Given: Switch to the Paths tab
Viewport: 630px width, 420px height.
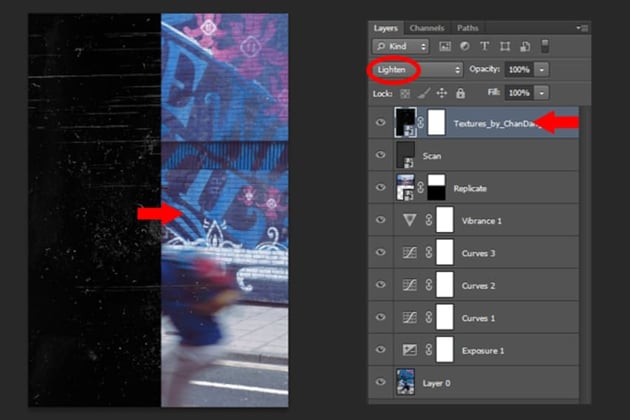Looking at the screenshot, I should point(468,28).
